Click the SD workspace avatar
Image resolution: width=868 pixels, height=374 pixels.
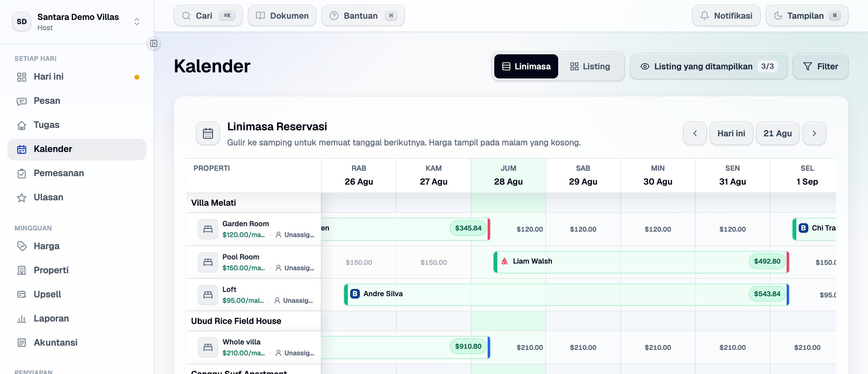22,22
